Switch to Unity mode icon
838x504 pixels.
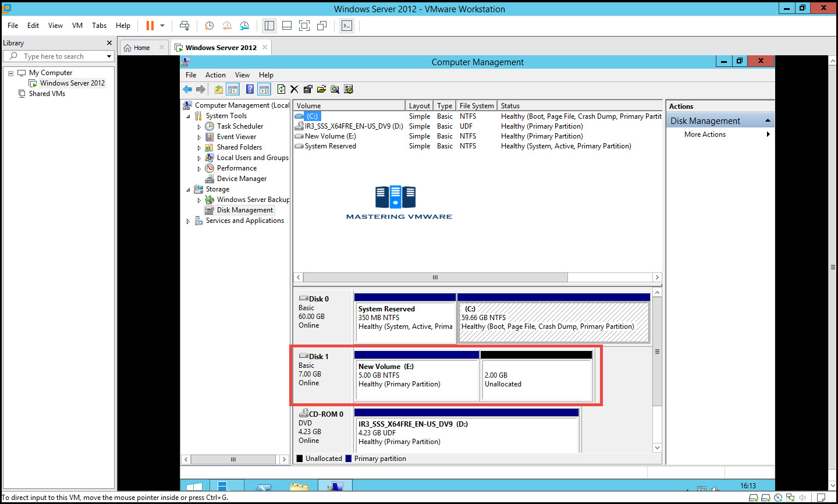(x=322, y=26)
